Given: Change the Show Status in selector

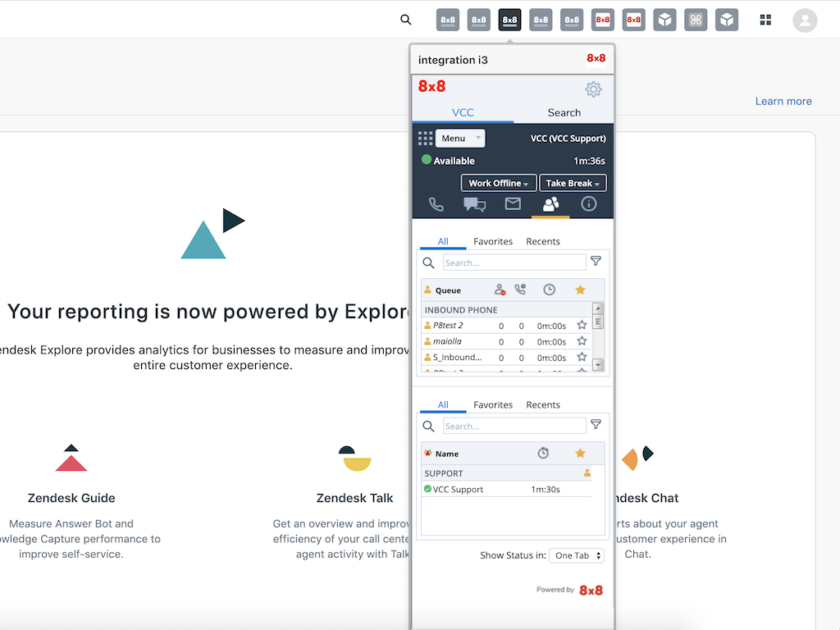Looking at the screenshot, I should click(x=576, y=555).
